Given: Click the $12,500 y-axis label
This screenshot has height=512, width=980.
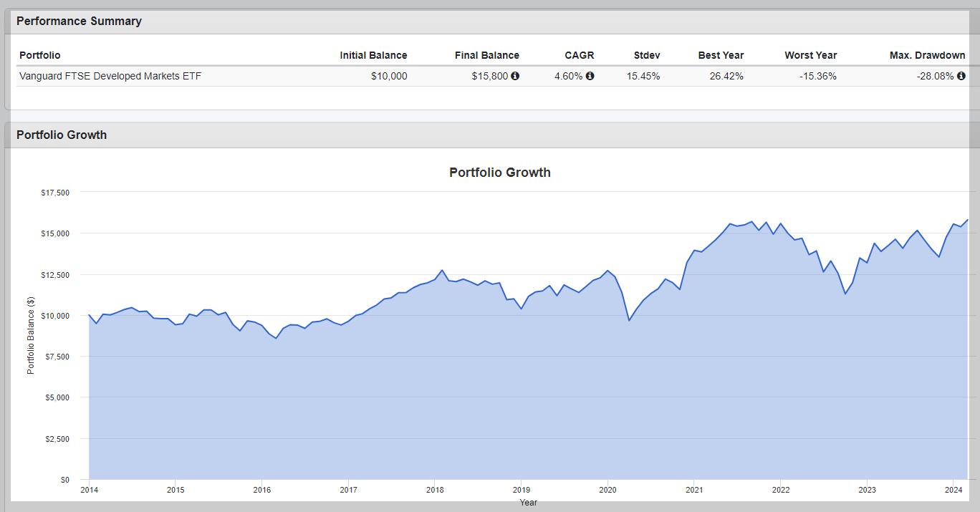Looking at the screenshot, I should point(55,275).
